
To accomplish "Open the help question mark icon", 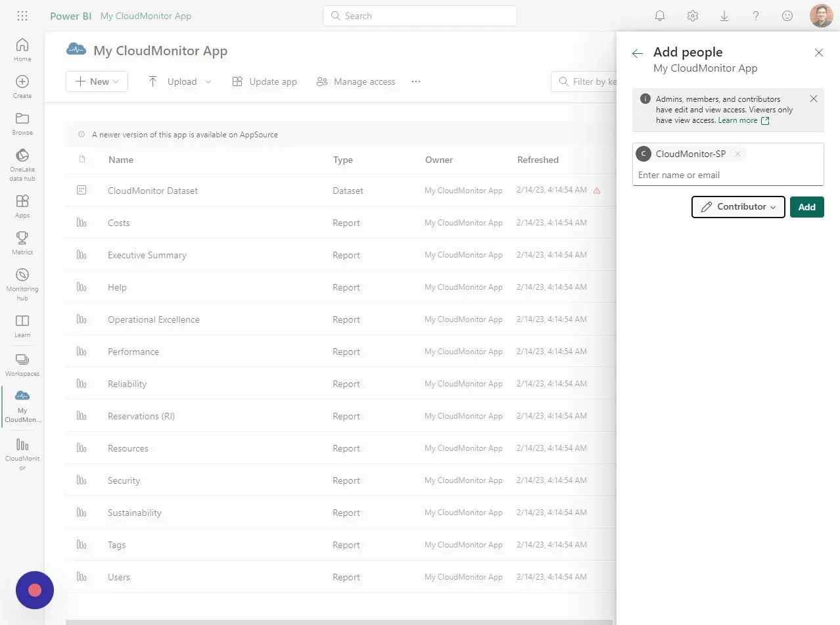I will [756, 16].
